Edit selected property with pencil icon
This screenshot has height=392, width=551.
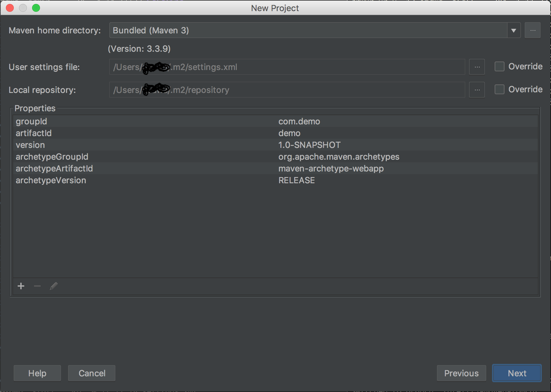point(54,286)
